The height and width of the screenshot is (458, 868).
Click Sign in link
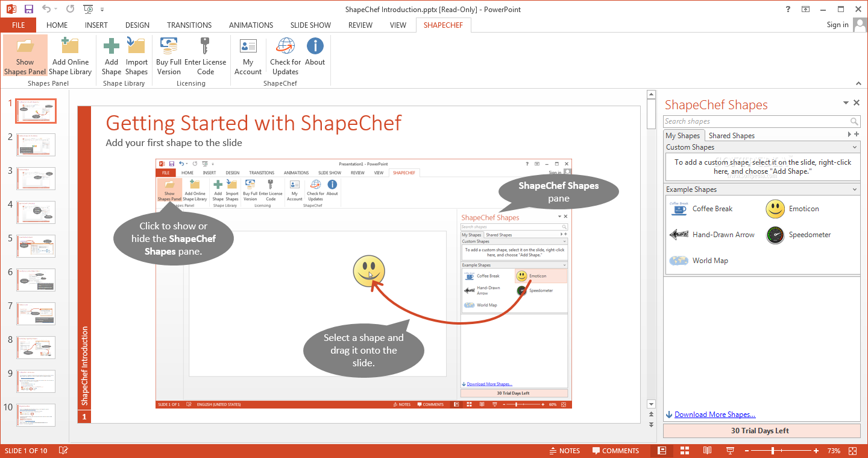click(837, 25)
